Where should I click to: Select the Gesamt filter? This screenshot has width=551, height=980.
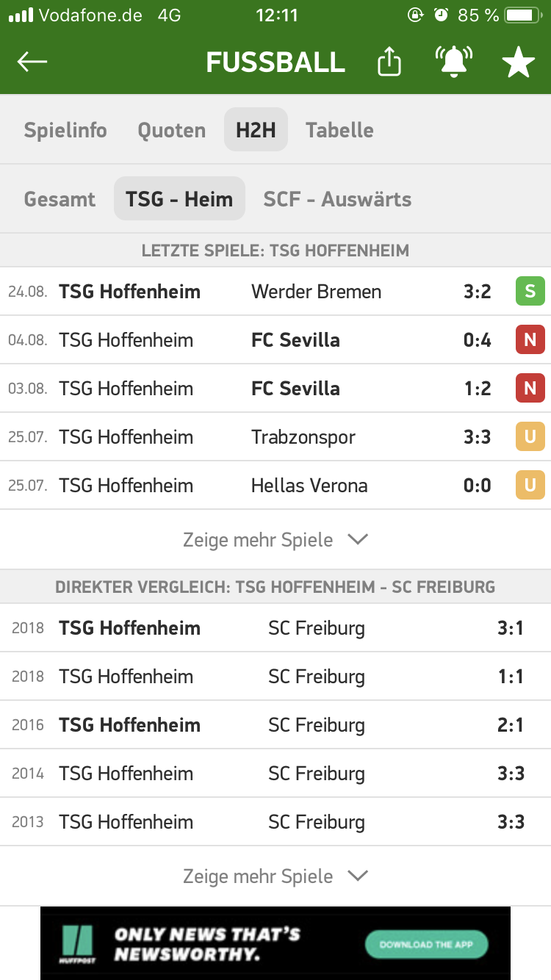tap(60, 199)
